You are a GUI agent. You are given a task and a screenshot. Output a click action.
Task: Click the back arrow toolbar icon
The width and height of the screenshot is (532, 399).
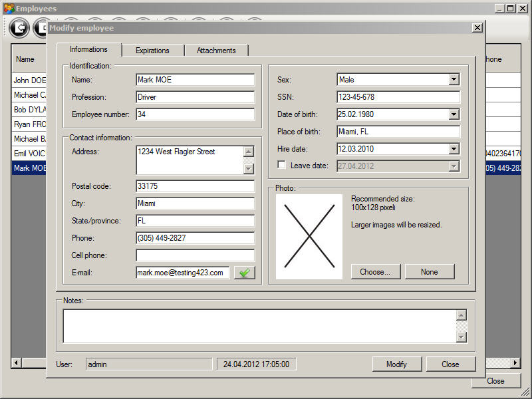click(19, 28)
